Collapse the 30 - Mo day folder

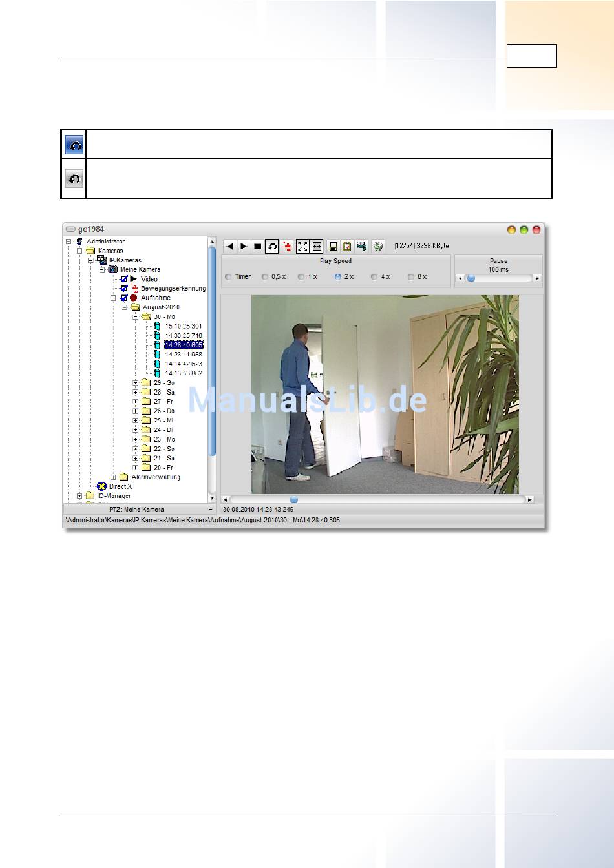coord(136,317)
